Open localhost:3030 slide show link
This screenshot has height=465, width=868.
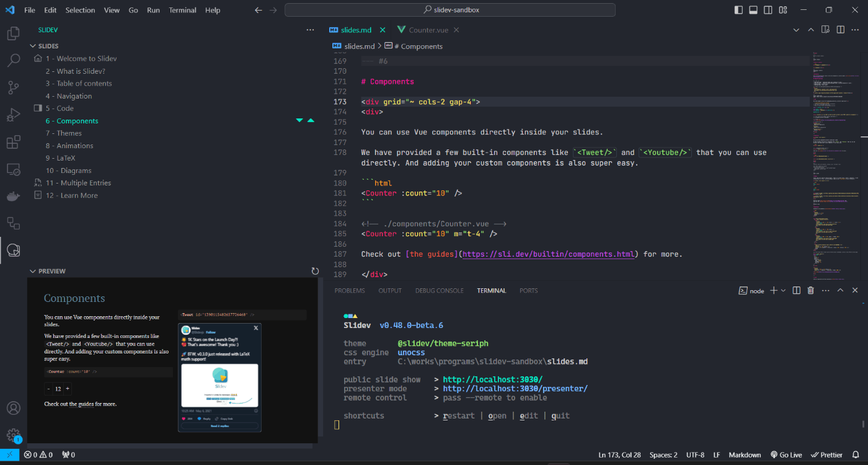point(493,379)
